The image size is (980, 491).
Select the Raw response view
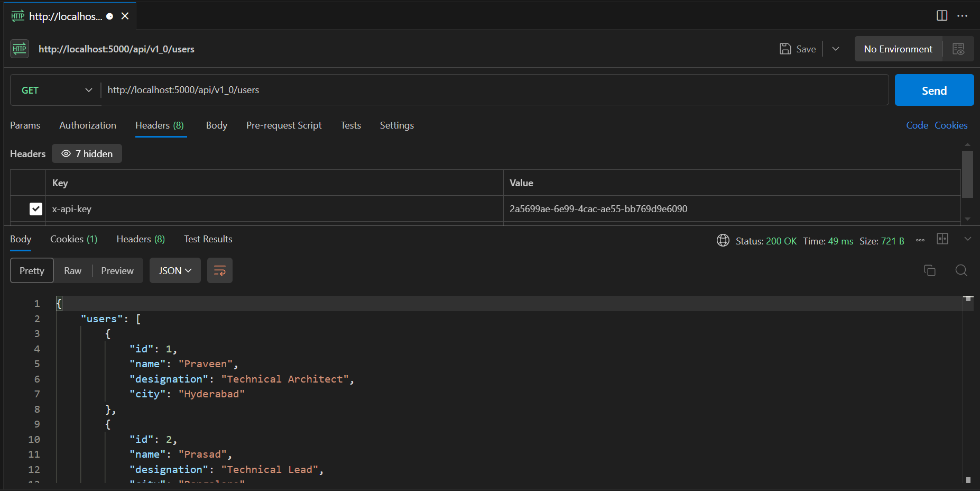click(x=73, y=271)
